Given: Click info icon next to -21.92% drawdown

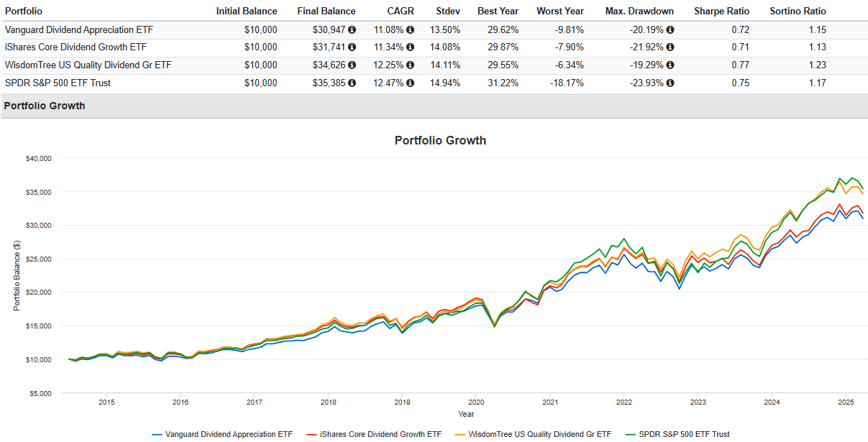Looking at the screenshot, I should (x=670, y=47).
